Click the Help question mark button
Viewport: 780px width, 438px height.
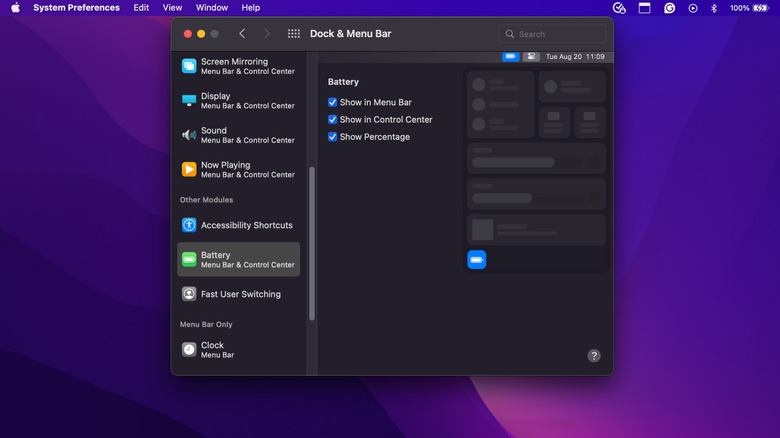tap(594, 356)
